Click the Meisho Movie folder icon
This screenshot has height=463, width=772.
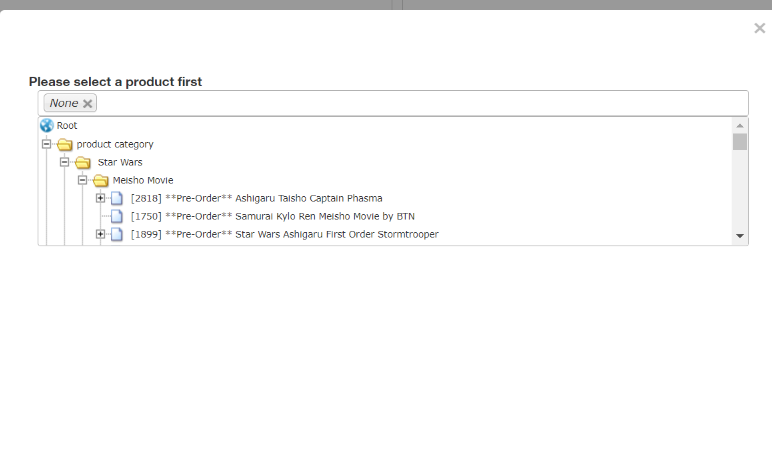pyautogui.click(x=100, y=180)
